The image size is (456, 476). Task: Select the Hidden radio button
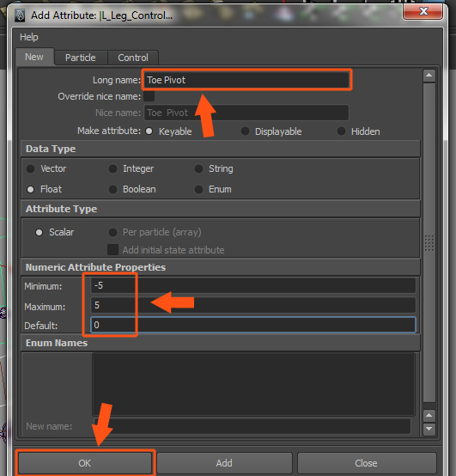click(x=341, y=131)
